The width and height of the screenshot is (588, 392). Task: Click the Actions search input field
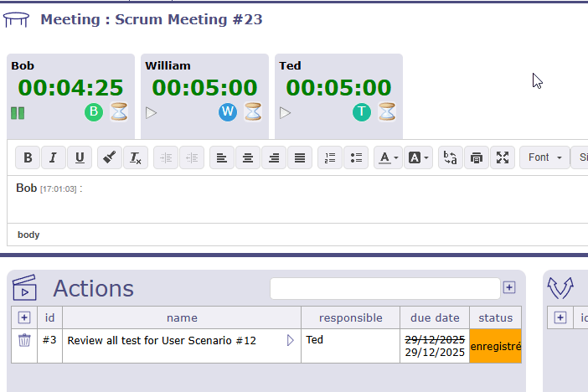(x=384, y=288)
